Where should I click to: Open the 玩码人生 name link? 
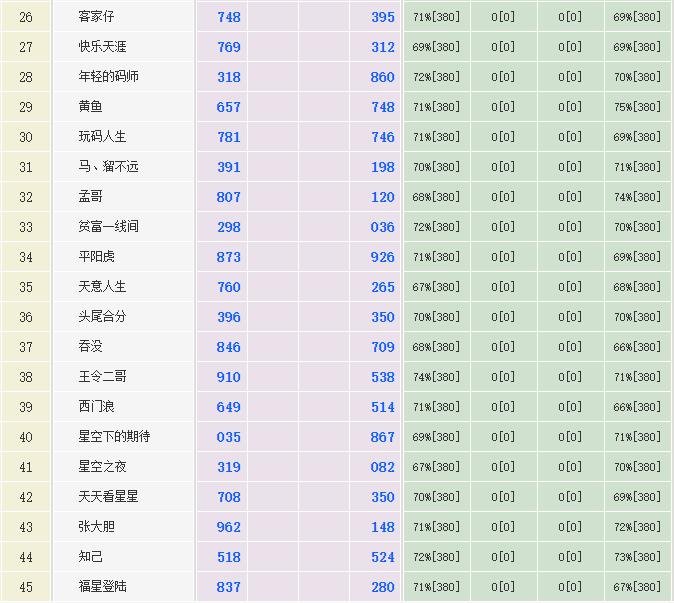102,137
